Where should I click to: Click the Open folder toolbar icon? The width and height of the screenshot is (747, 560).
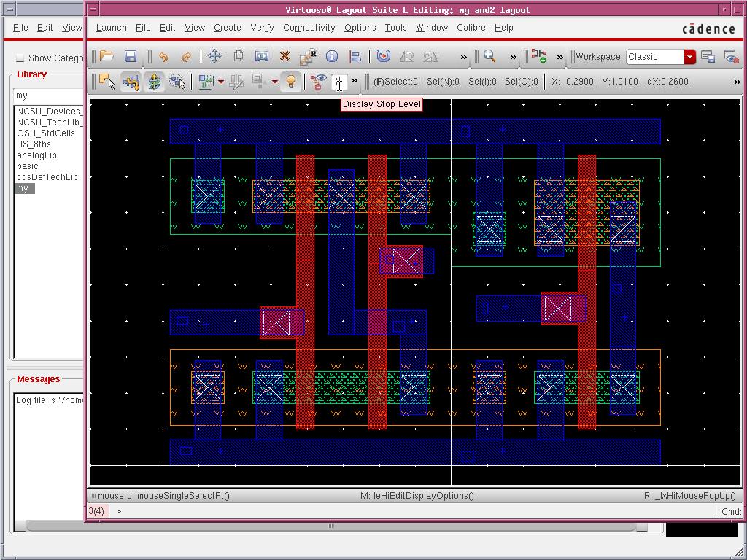coord(107,57)
